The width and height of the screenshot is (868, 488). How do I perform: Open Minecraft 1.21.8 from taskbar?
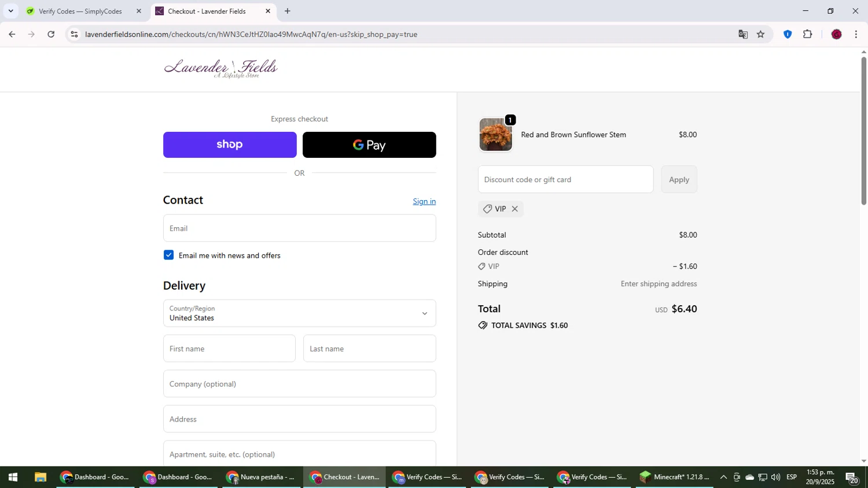pos(675,477)
